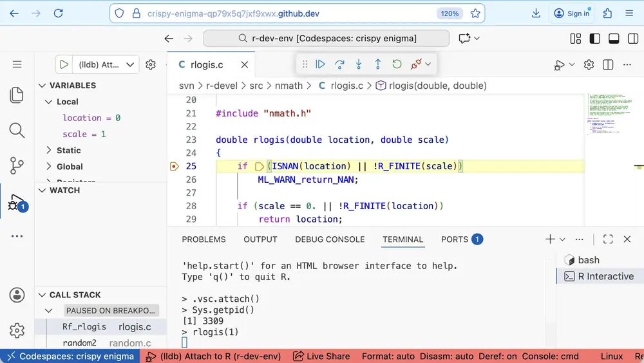The width and height of the screenshot is (644, 363).
Task: Open Source Control view in activity bar
Action: [17, 165]
